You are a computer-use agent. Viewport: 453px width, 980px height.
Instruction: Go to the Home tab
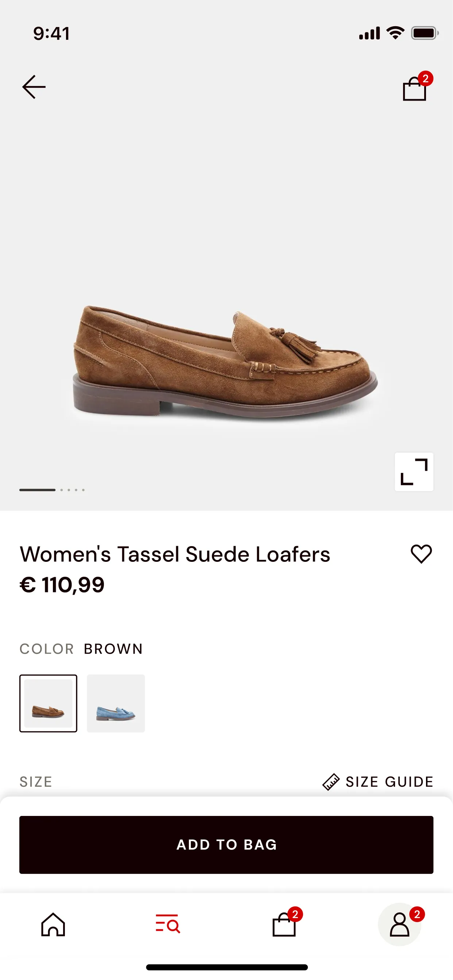tap(53, 925)
